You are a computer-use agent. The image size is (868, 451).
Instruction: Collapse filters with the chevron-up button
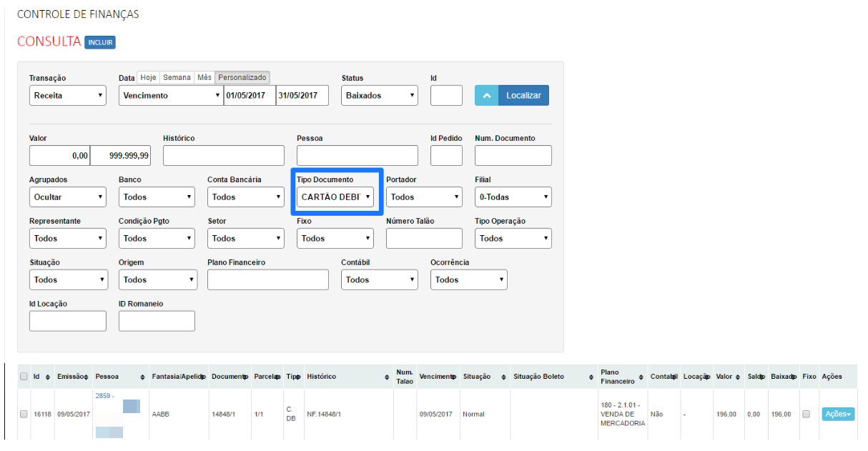486,95
